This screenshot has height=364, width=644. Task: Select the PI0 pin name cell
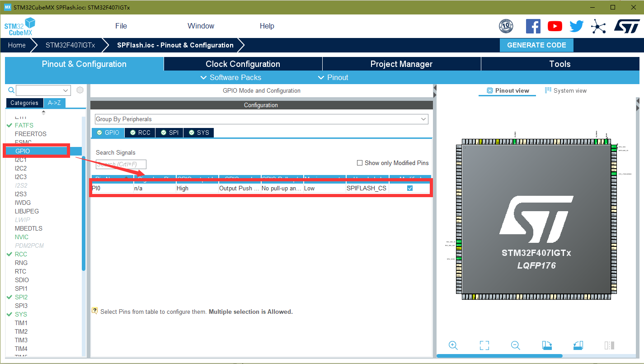tap(113, 188)
